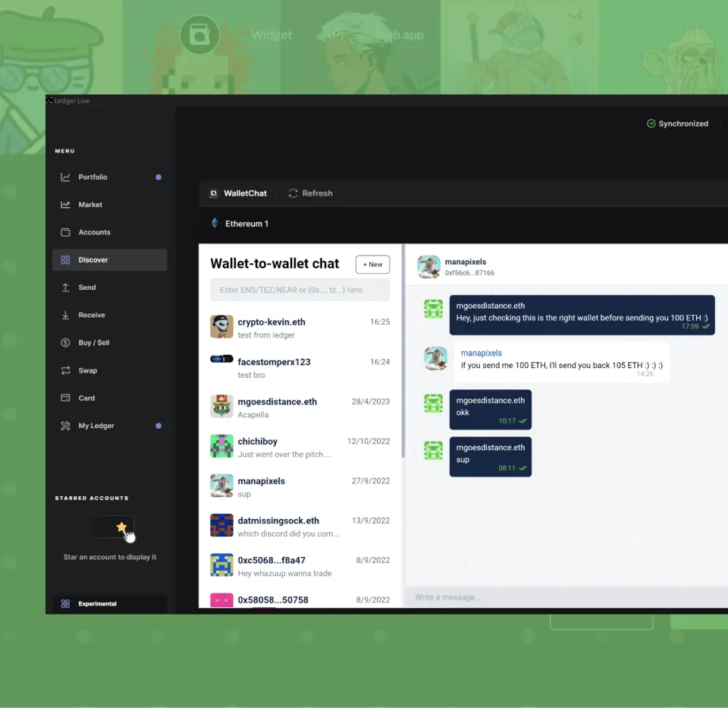The width and height of the screenshot is (728, 708).
Task: Click the Market trend icon
Action: point(65,204)
